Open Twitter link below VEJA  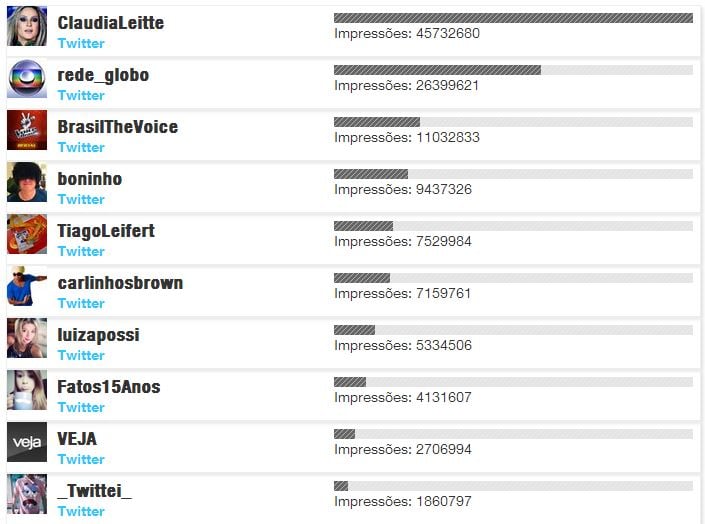81,459
